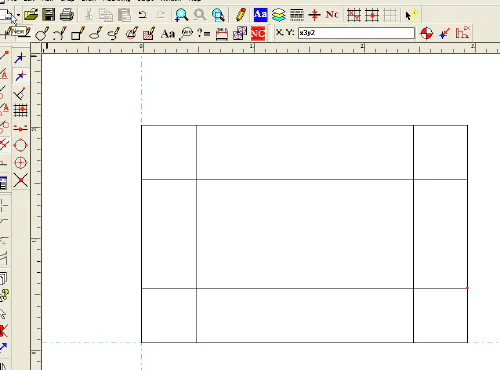Image resolution: width=500 pixels, height=370 pixels.
Task: Toggle the red NC filled button
Action: point(258,33)
